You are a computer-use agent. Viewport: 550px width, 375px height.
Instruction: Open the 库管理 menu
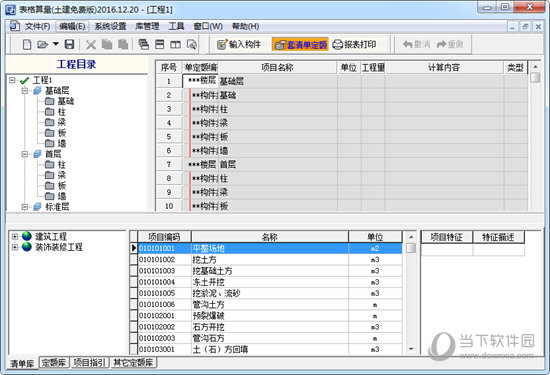click(x=147, y=26)
